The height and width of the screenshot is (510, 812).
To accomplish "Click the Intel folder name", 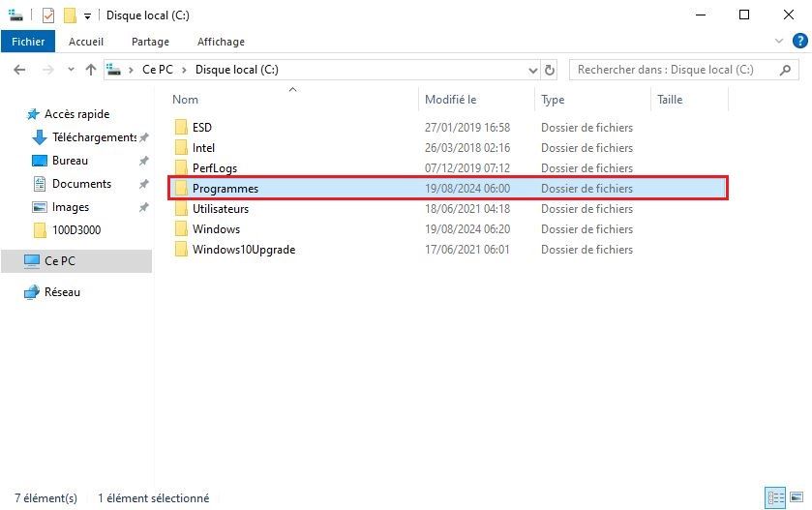I will coord(203,148).
